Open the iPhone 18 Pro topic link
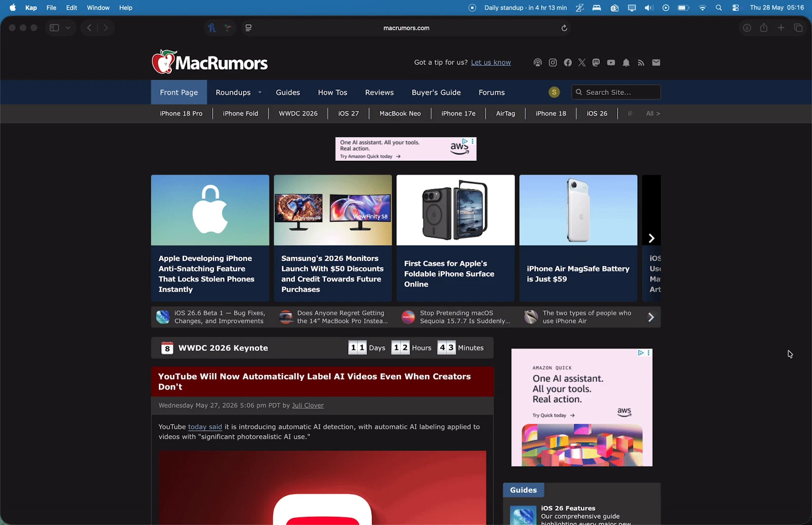This screenshot has height=525, width=812. coord(181,114)
